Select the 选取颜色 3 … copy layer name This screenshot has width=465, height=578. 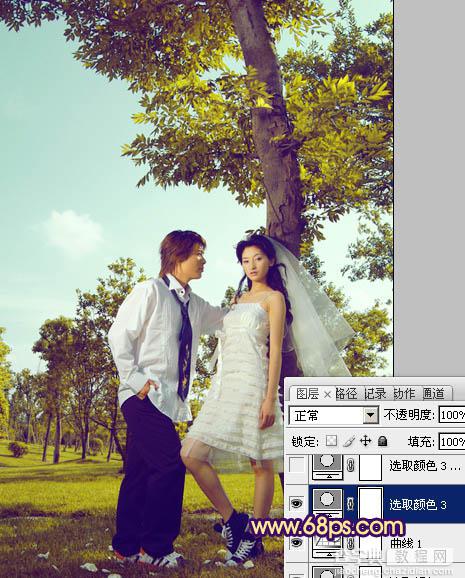click(x=425, y=466)
